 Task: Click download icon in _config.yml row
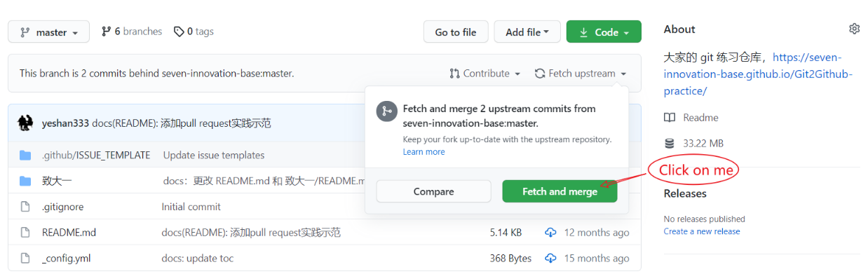pos(550,259)
